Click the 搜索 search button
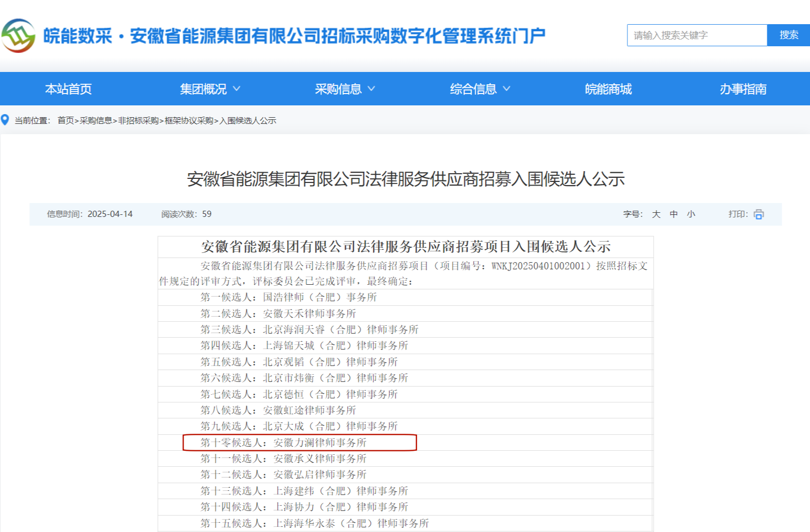 788,35
